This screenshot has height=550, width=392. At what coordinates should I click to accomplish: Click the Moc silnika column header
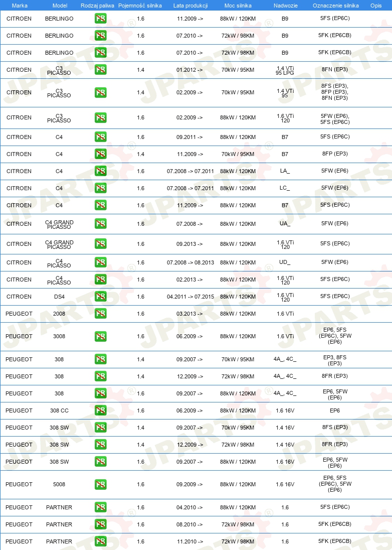(238, 6)
